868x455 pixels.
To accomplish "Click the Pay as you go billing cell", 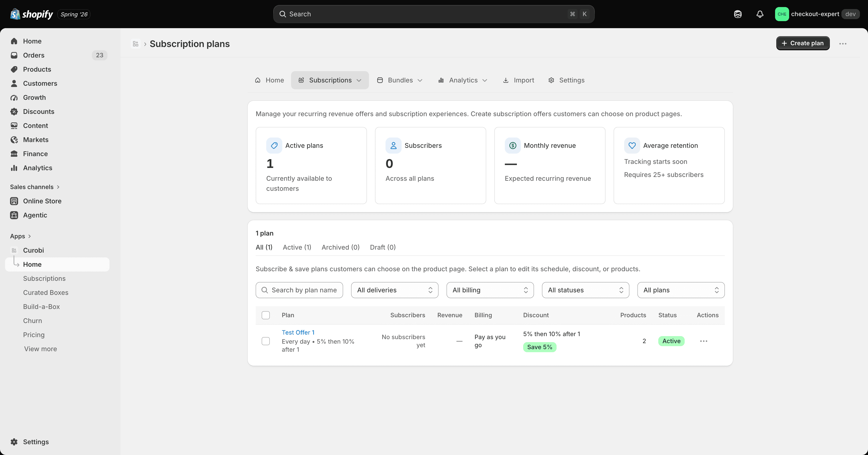I will (x=490, y=341).
